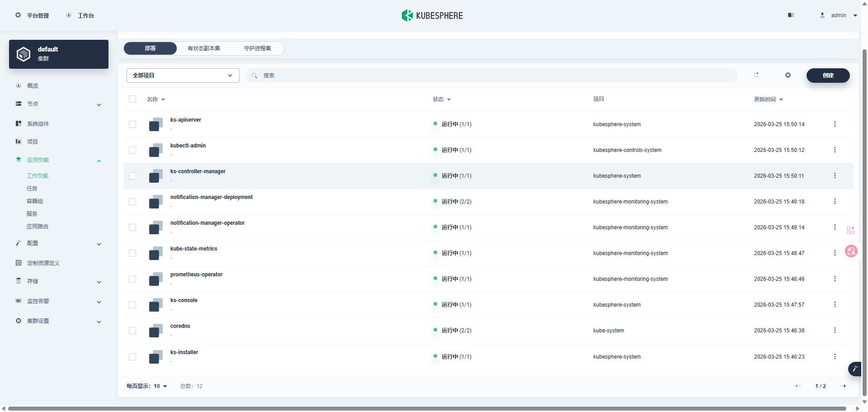Expand the 配置 sidebar menu
This screenshot has height=412, width=868.
pyautogui.click(x=99, y=244)
